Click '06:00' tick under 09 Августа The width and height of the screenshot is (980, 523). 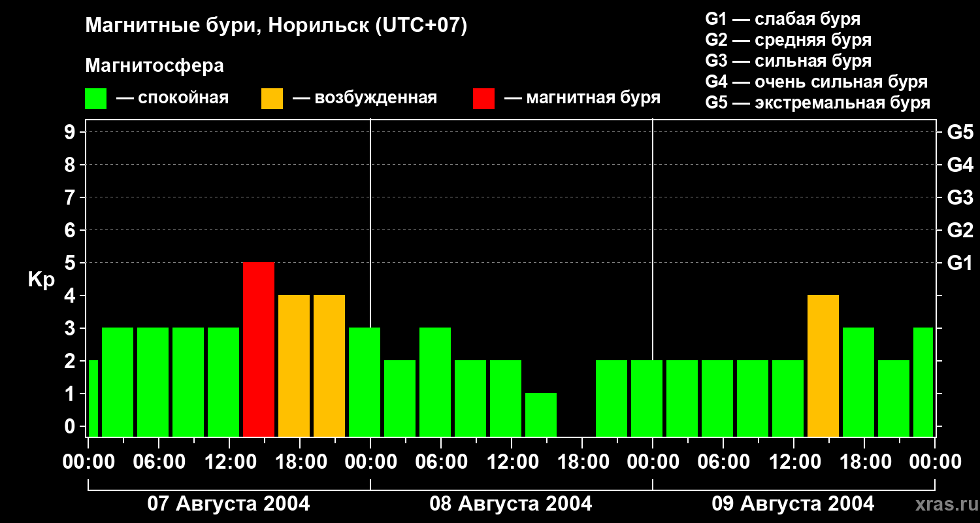pyautogui.click(x=723, y=462)
